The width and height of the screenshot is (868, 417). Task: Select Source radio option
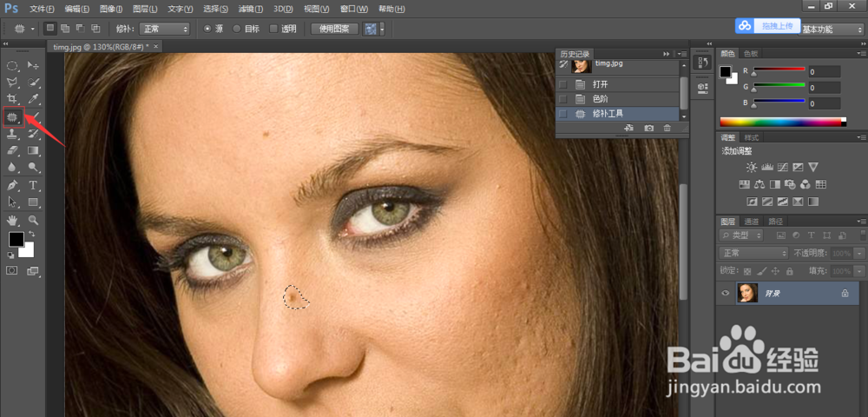click(x=207, y=29)
